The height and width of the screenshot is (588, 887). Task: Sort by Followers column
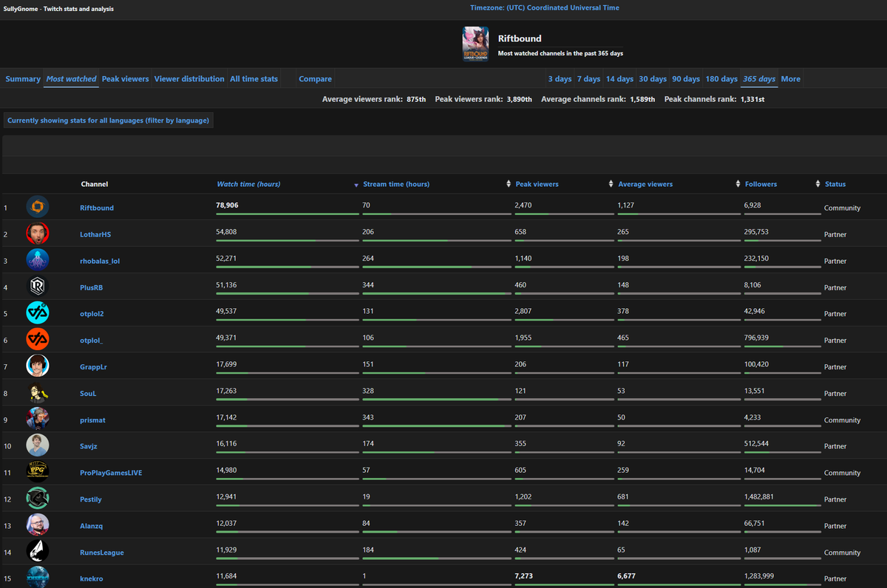pos(761,184)
